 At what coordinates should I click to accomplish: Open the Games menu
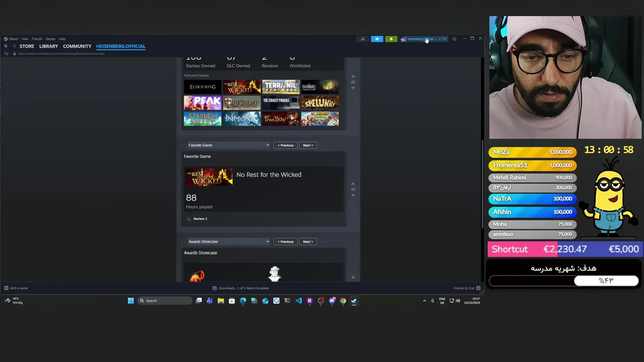[x=50, y=39]
